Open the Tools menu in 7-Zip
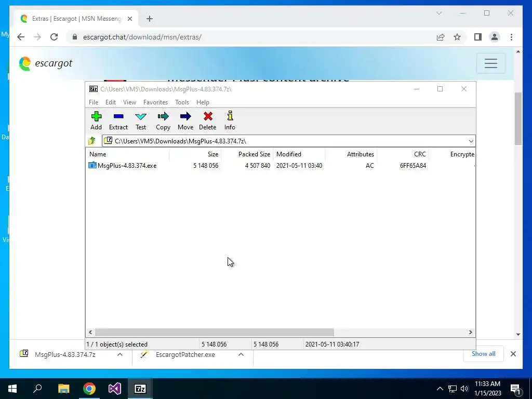The width and height of the screenshot is (532, 399). pyautogui.click(x=182, y=102)
